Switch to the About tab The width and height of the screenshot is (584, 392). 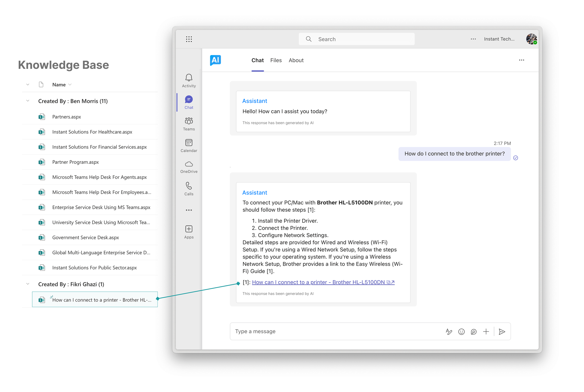(x=296, y=60)
